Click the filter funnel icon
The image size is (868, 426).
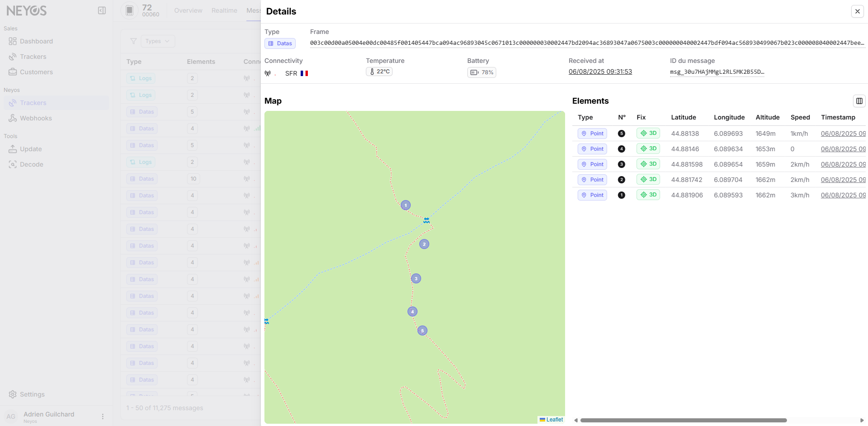[x=134, y=41]
